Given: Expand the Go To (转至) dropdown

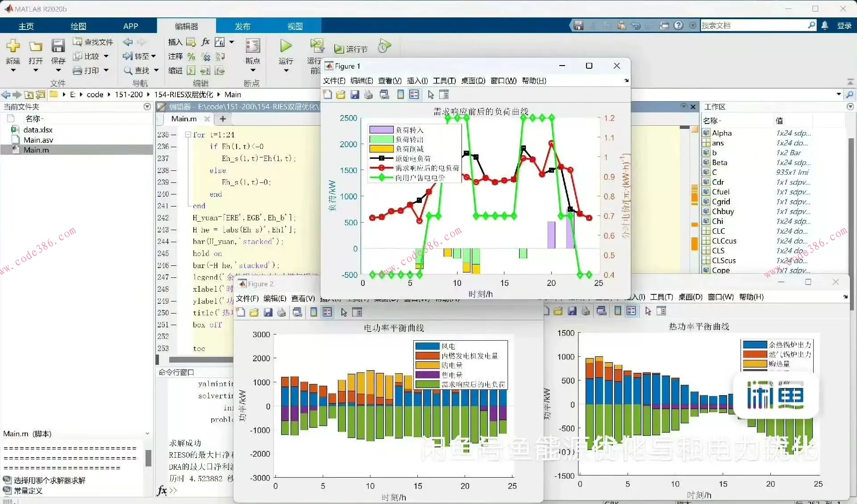Looking at the screenshot, I should tap(154, 56).
